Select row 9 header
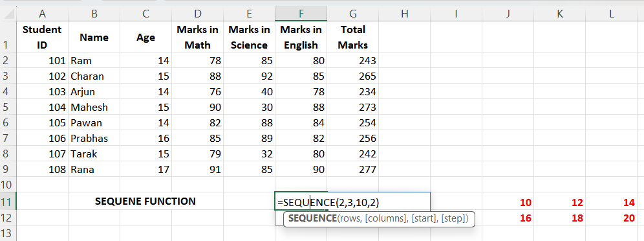The image size is (644, 241). click(x=8, y=170)
